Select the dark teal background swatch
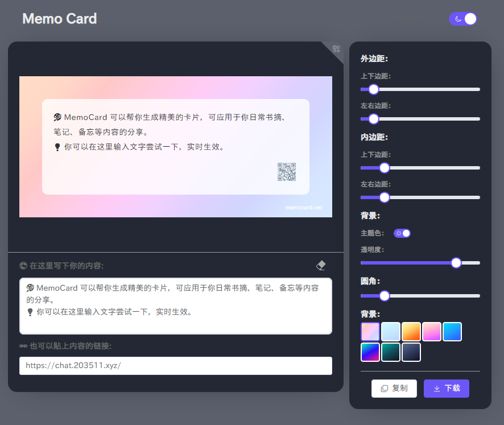Screen dimensions: 504x425 pyautogui.click(x=391, y=352)
